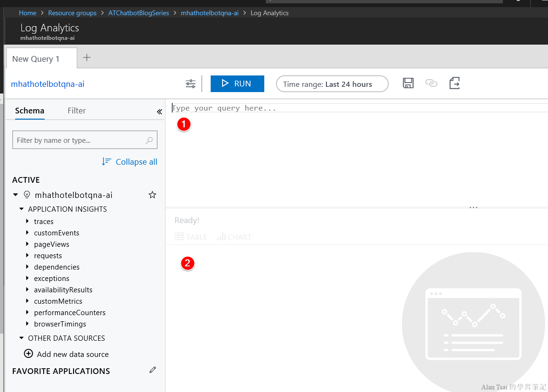The height and width of the screenshot is (392, 548).
Task: Select the traces table name
Action: 44,221
